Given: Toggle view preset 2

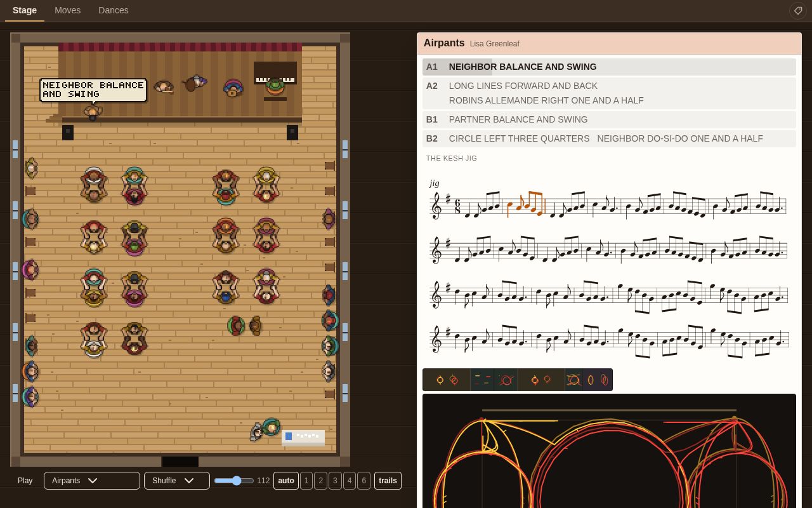Looking at the screenshot, I should [x=321, y=481].
